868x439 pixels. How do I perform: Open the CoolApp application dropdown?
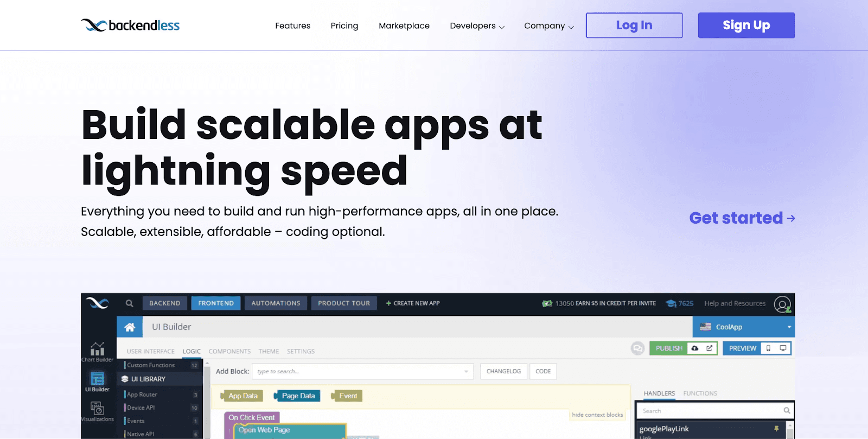tap(744, 327)
